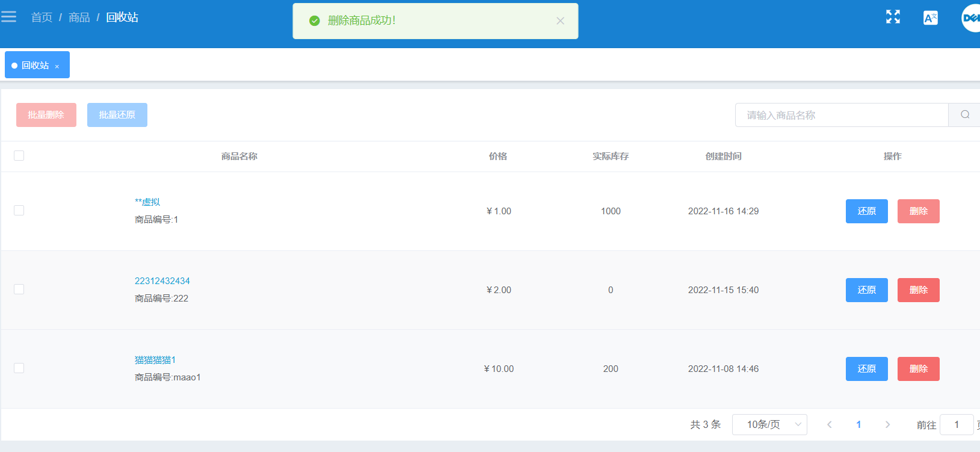The width and height of the screenshot is (980, 452).
Task: Click the 商品编号:222 text
Action: click(162, 299)
